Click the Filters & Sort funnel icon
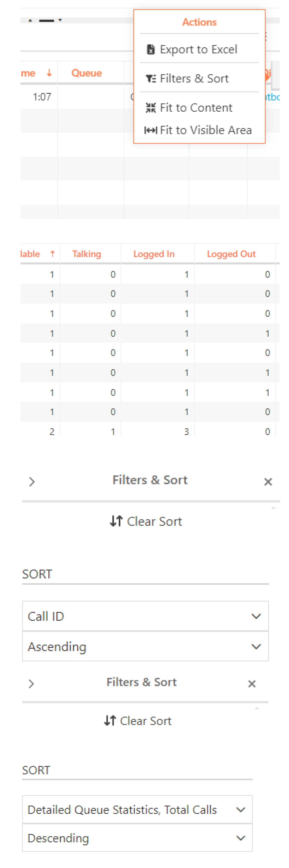The width and height of the screenshot is (289, 868). (151, 79)
